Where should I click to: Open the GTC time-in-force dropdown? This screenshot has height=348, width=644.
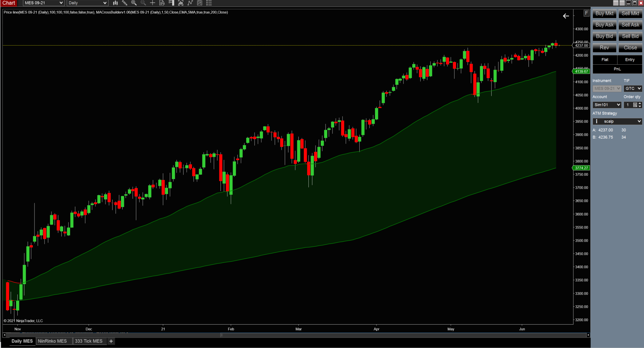tap(633, 89)
